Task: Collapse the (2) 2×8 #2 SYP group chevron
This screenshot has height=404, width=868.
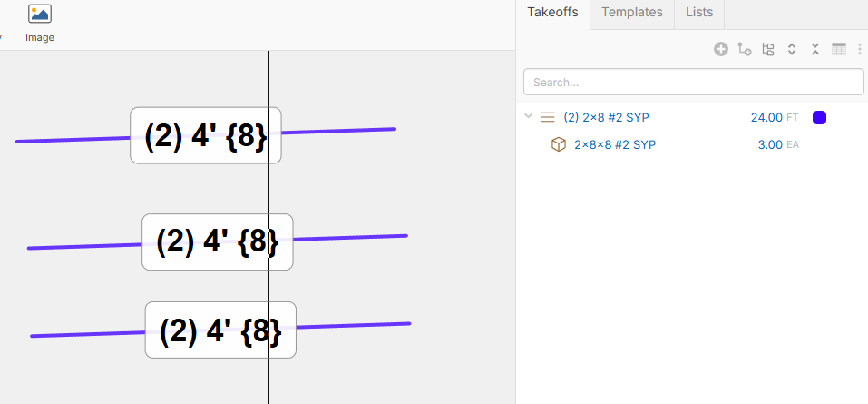Action: pos(528,116)
